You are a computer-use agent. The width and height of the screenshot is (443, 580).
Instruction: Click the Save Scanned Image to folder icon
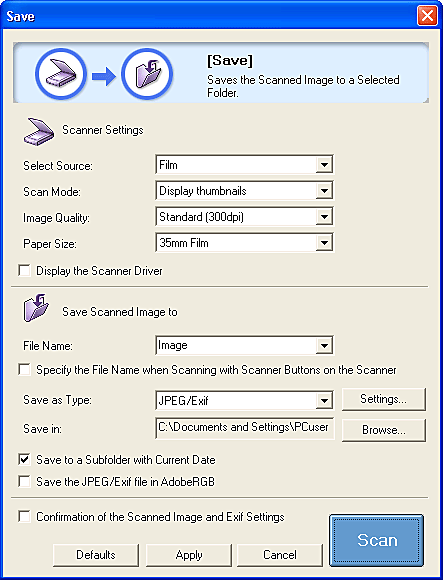36,308
